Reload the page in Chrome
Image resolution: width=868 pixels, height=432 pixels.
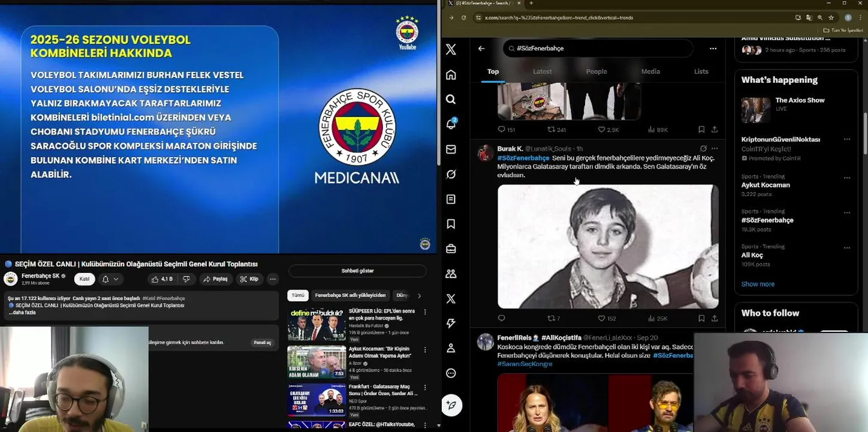[463, 17]
